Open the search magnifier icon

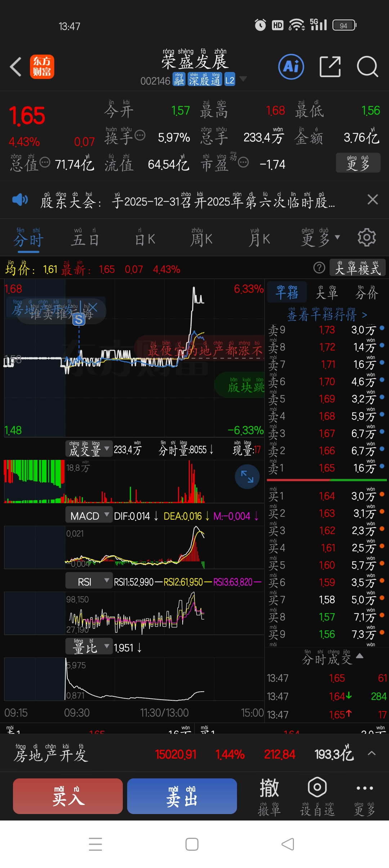(367, 67)
